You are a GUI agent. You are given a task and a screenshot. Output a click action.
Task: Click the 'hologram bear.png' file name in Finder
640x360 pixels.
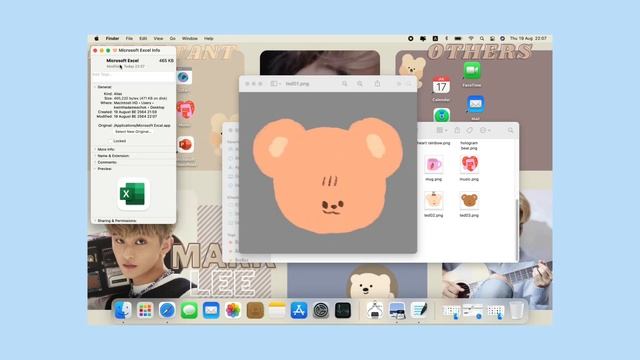469,146
